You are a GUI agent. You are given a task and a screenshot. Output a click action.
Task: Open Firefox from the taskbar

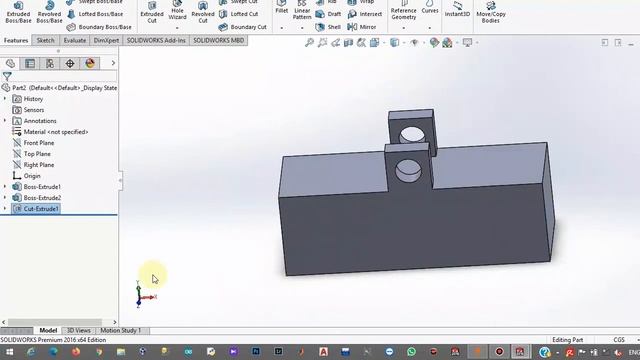(76, 352)
